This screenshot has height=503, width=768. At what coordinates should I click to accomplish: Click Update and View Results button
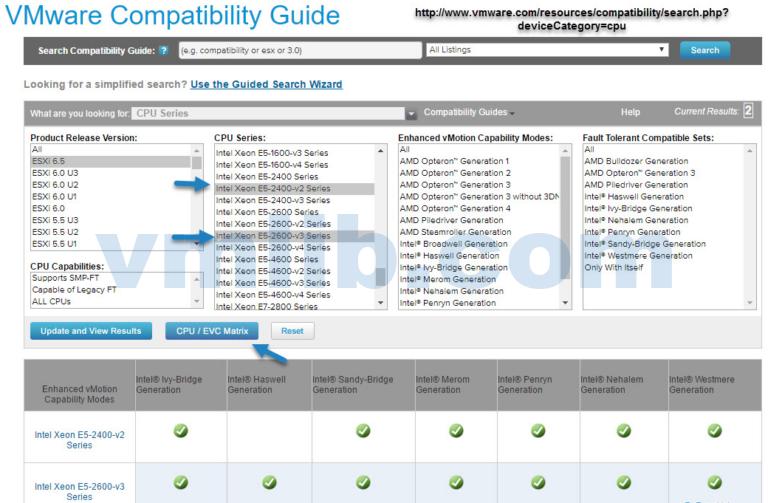[x=90, y=330]
